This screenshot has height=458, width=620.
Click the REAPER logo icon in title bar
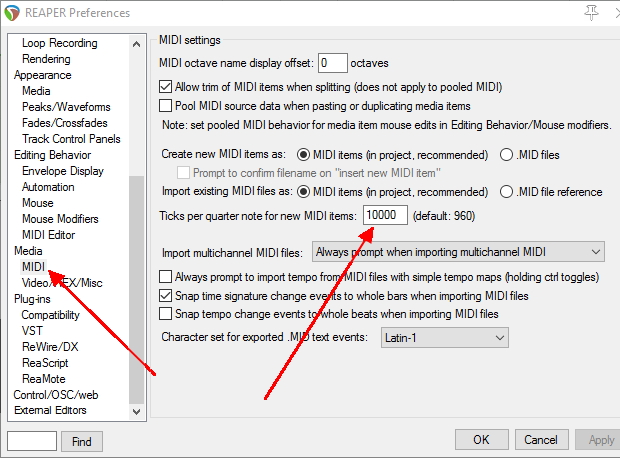point(11,13)
